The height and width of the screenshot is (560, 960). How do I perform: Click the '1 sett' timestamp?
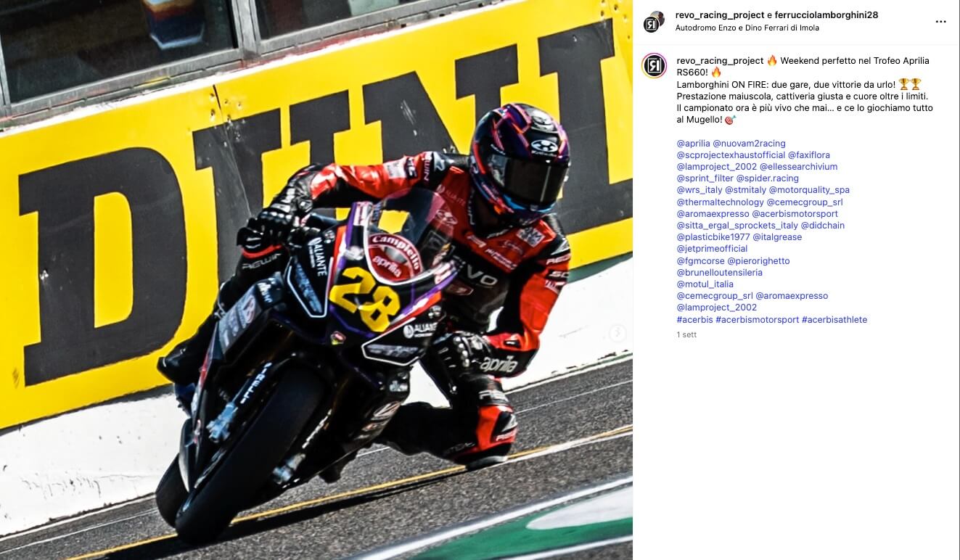(686, 335)
